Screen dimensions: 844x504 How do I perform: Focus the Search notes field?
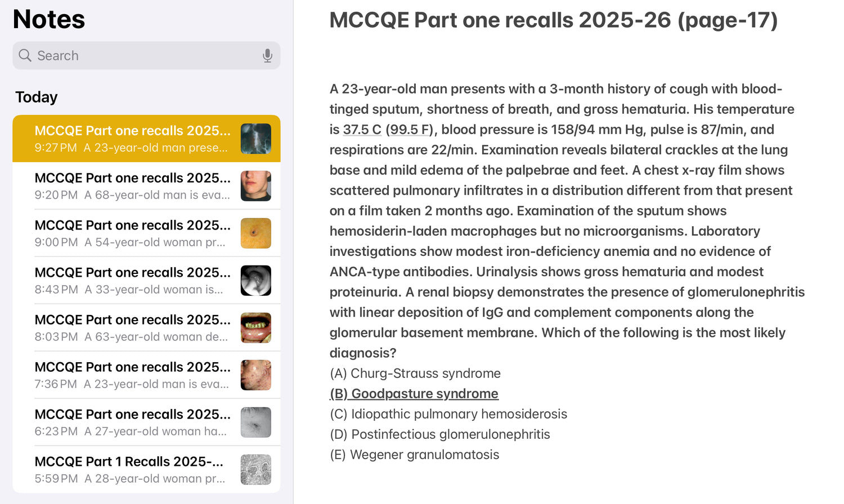141,55
